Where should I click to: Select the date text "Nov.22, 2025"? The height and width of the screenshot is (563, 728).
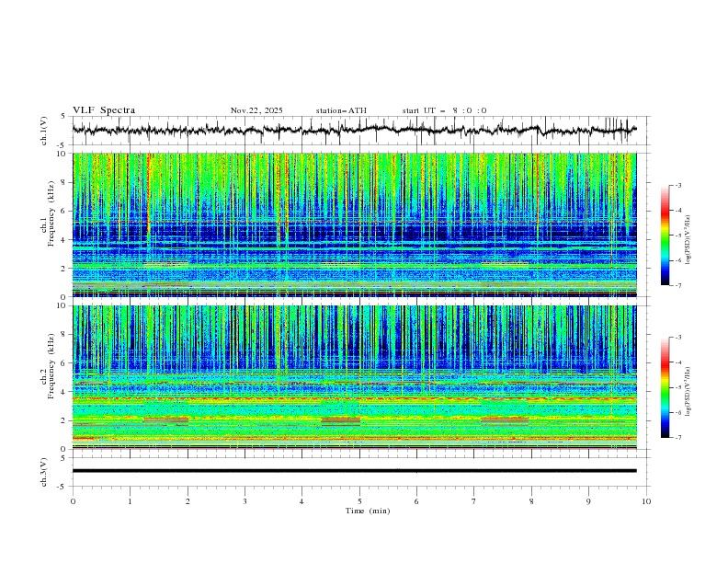click(256, 110)
